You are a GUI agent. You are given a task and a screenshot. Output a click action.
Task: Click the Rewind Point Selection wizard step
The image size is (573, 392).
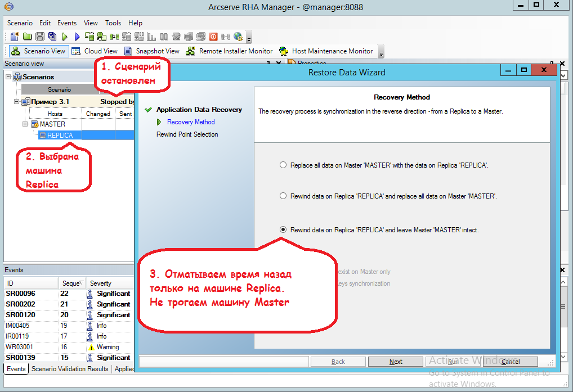pyautogui.click(x=187, y=134)
